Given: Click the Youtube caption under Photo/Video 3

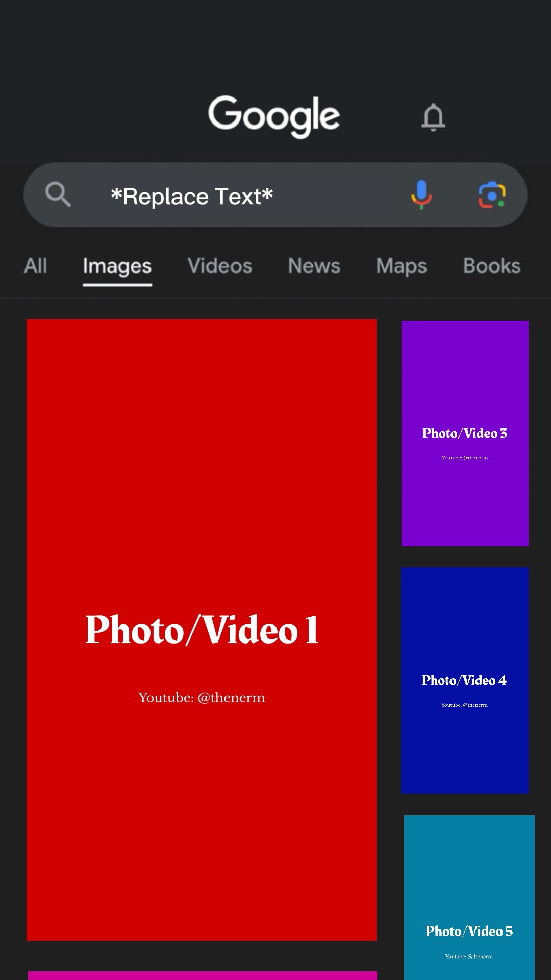Looking at the screenshot, I should 465,458.
